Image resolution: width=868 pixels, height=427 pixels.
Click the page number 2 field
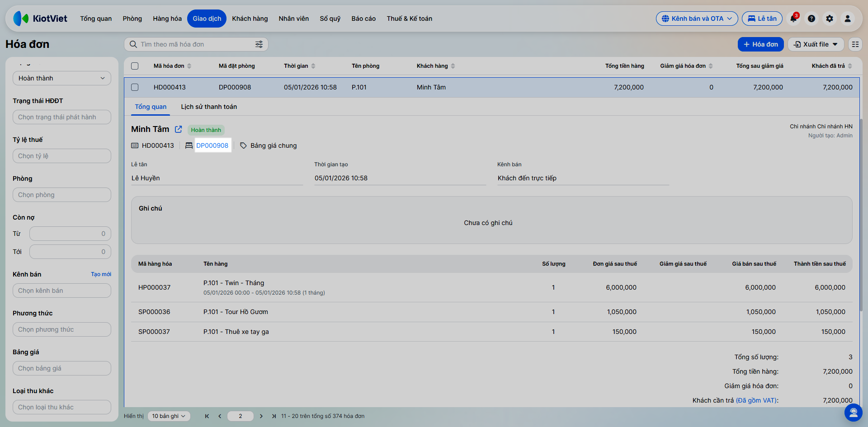click(x=241, y=416)
